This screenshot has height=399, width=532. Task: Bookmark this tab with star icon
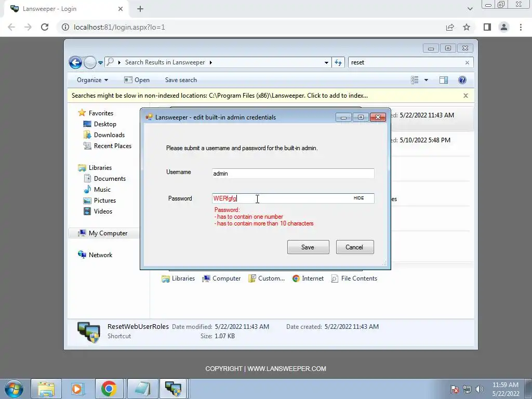[x=467, y=27]
